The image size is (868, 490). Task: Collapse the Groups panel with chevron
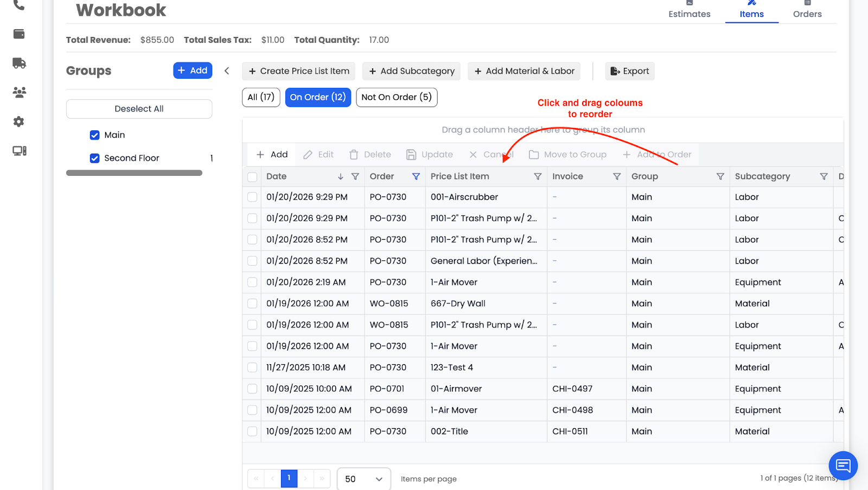tap(227, 71)
